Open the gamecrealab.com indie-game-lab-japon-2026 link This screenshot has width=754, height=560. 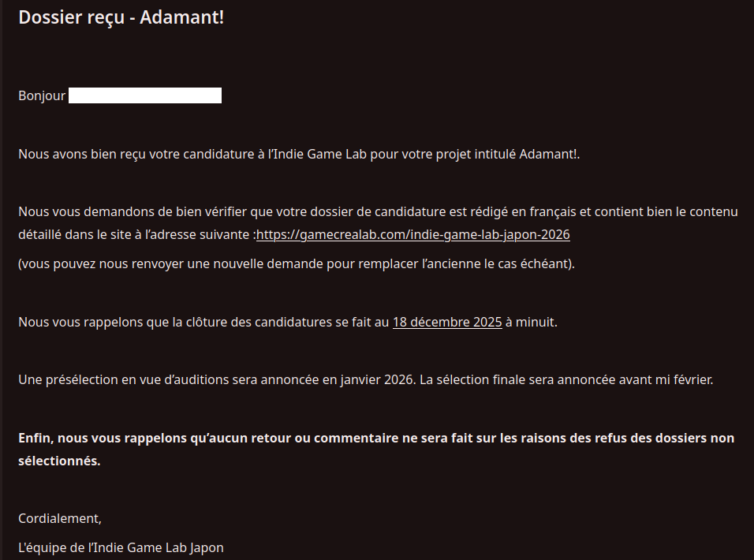(x=412, y=235)
